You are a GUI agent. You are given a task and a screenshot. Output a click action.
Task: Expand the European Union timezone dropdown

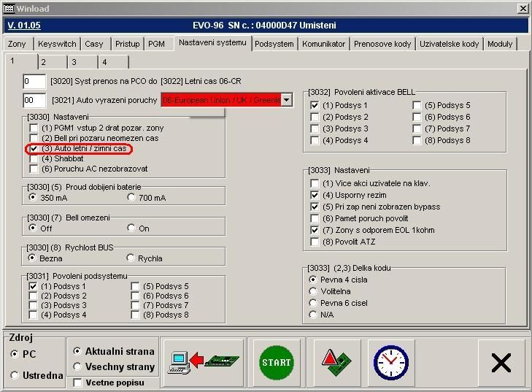286,100
